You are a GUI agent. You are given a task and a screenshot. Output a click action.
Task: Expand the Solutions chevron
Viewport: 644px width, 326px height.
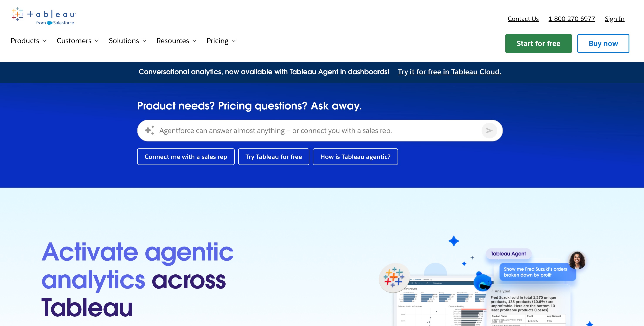click(144, 41)
